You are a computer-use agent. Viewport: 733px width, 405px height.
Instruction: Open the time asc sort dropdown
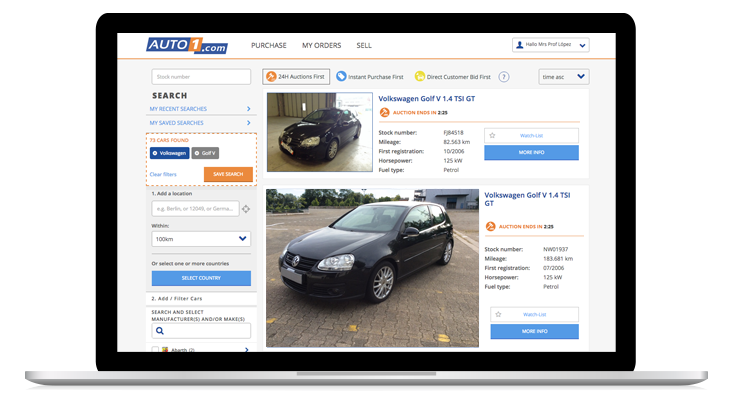click(564, 77)
